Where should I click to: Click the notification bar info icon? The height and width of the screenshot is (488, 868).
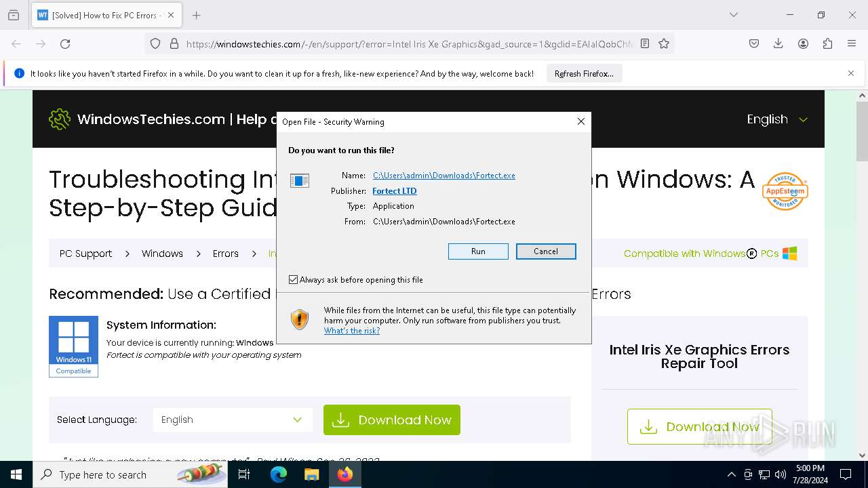[19, 73]
